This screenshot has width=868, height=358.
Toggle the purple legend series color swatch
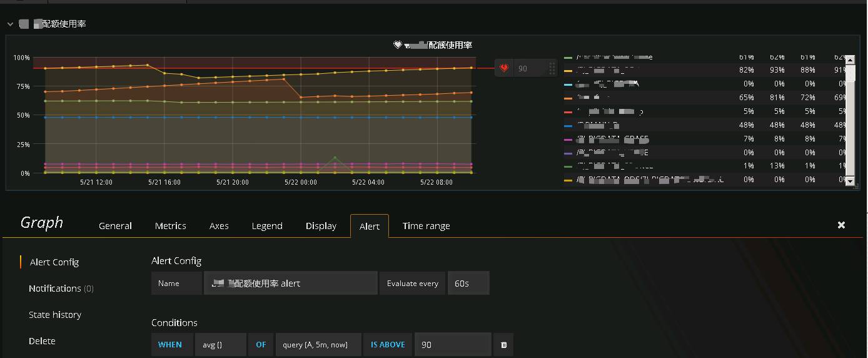tap(568, 153)
